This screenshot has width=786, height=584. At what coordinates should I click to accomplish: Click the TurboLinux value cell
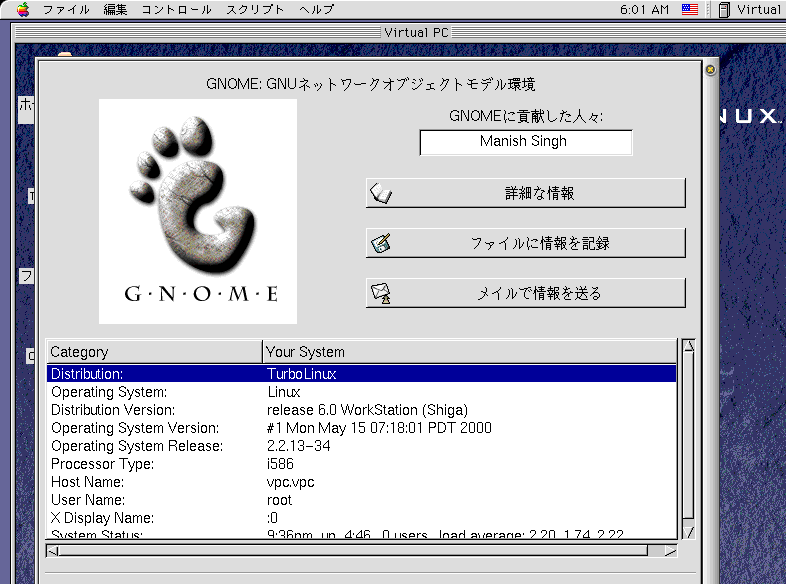click(x=301, y=374)
